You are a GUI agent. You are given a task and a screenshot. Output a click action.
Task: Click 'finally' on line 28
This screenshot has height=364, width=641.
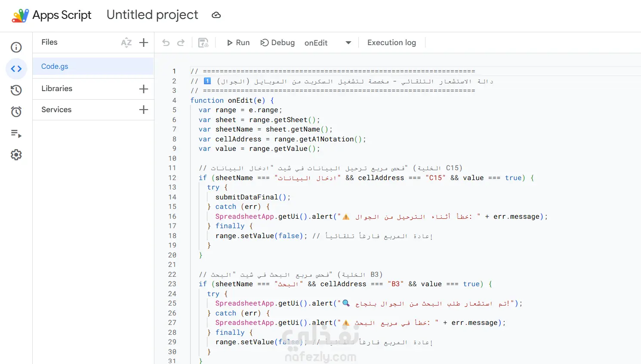point(230,332)
